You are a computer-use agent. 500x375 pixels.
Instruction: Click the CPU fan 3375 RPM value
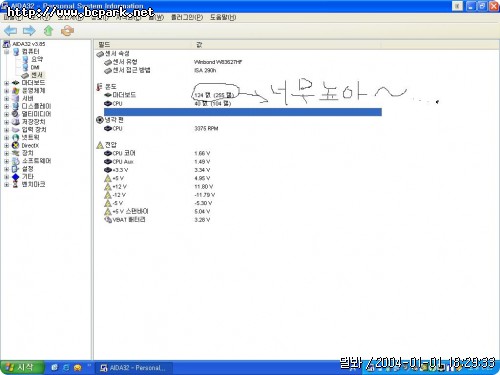(206, 129)
